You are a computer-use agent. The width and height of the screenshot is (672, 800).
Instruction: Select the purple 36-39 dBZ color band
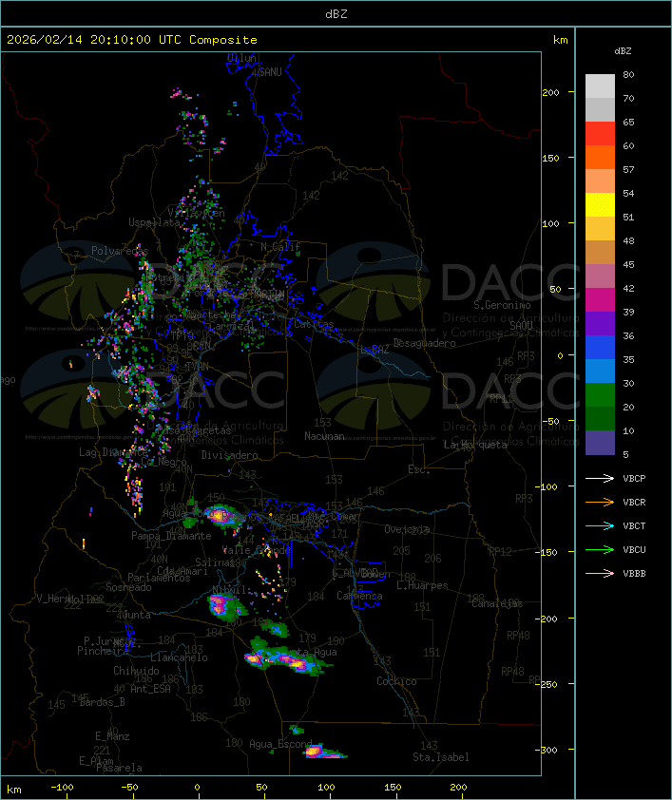point(600,323)
